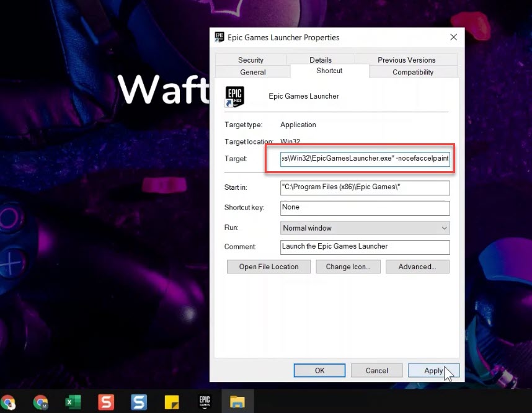The height and width of the screenshot is (413, 532).
Task: Open the red S app on taskbar
Action: pyautogui.click(x=106, y=402)
